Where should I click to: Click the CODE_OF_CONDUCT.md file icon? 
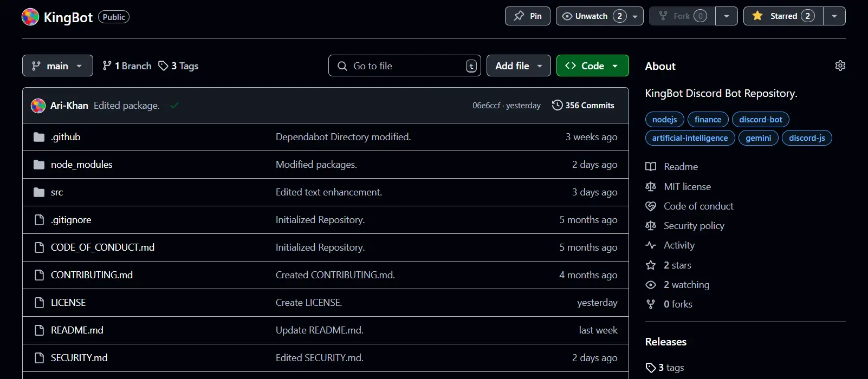pyautogui.click(x=39, y=247)
